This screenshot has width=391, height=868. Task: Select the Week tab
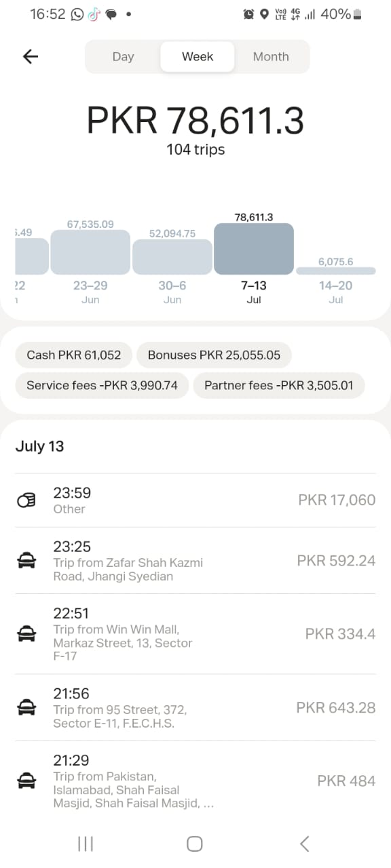198,56
